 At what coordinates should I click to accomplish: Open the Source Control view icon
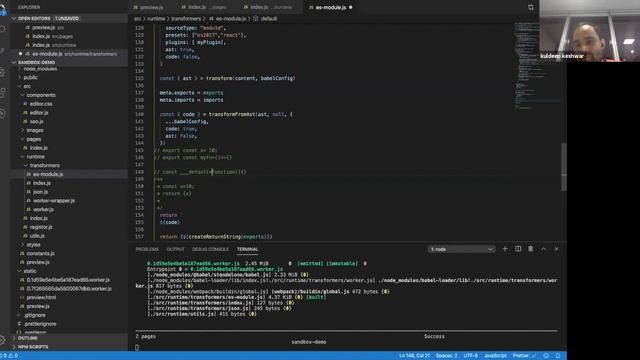(x=2, y=51)
